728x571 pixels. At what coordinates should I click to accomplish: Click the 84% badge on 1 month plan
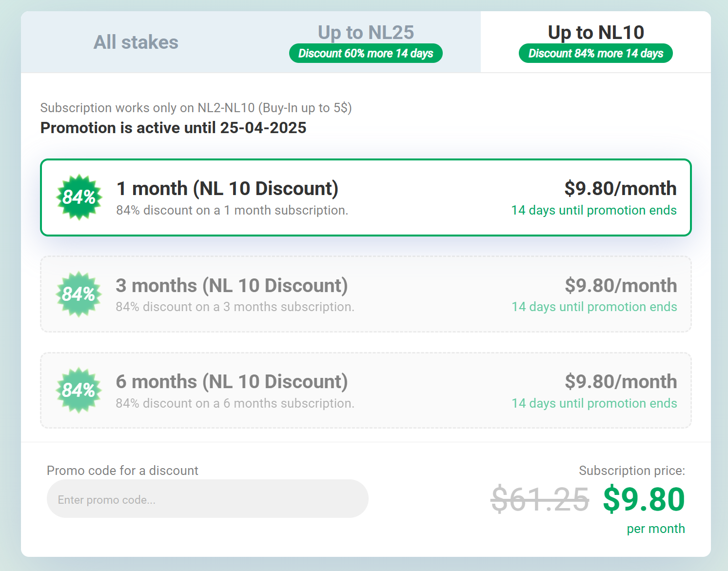[79, 197]
